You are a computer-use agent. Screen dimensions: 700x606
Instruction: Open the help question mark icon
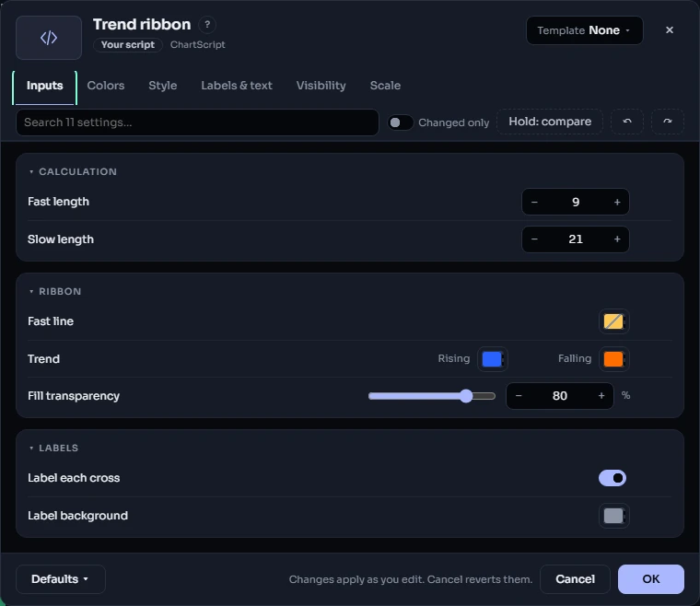207,25
